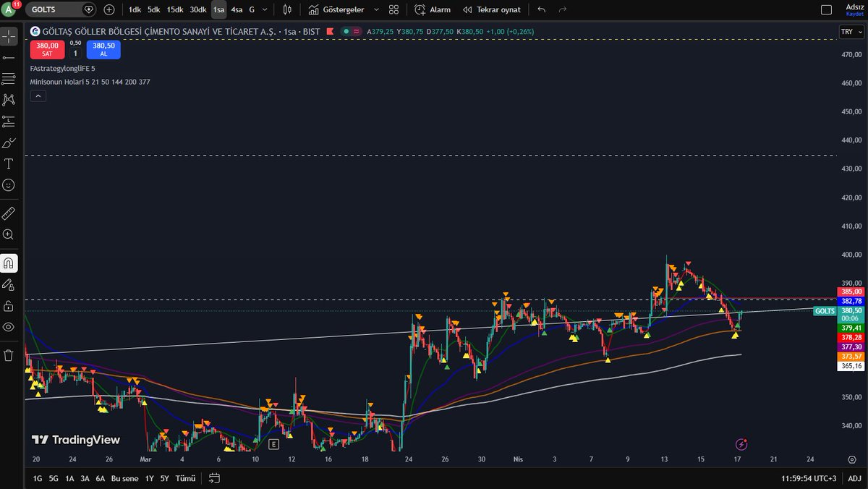The width and height of the screenshot is (868, 489).
Task: Expand the timeframe interval dropdown
Action: click(x=265, y=9)
